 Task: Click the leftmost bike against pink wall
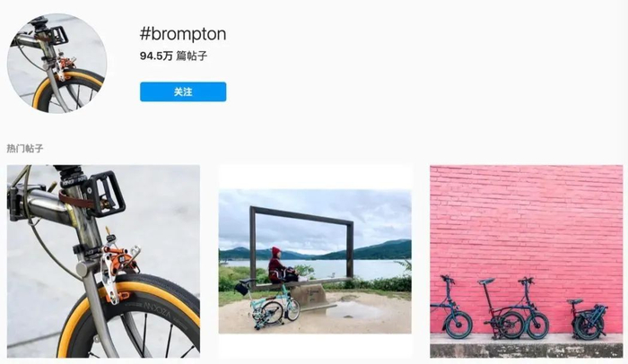coord(452,308)
